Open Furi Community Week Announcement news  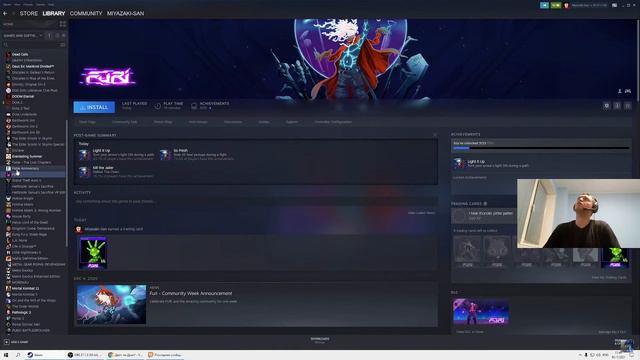(191, 293)
